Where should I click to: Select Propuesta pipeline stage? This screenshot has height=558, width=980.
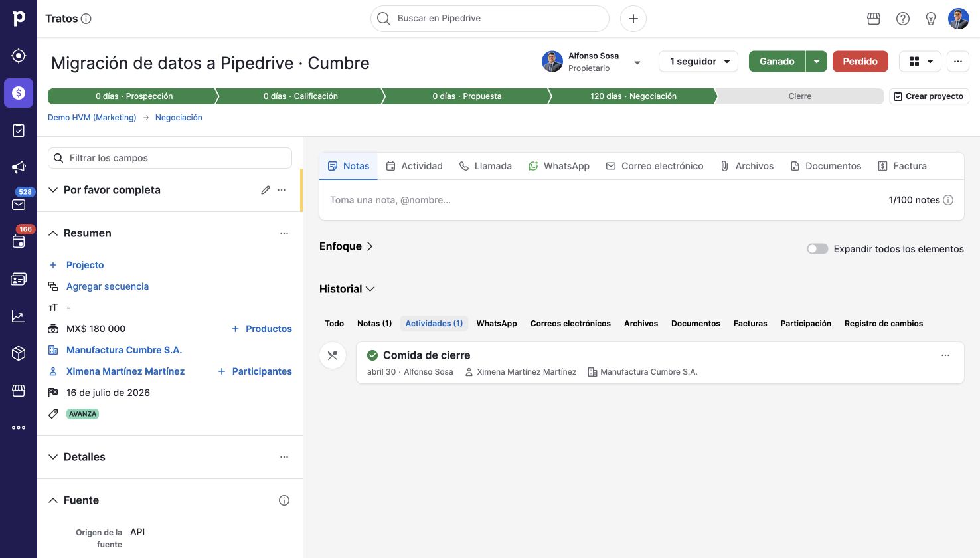467,96
